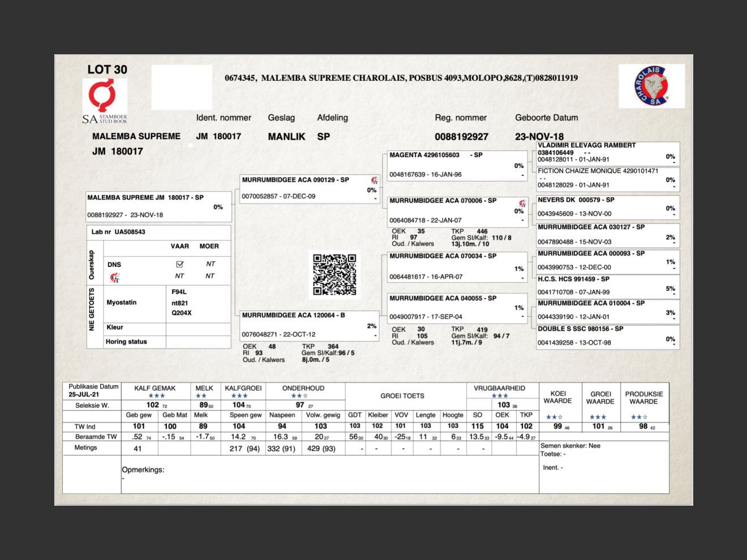The image size is (747, 560).
Task: Click the MAGENTA 4296105603 - SP entry
Action: [x=457, y=165]
